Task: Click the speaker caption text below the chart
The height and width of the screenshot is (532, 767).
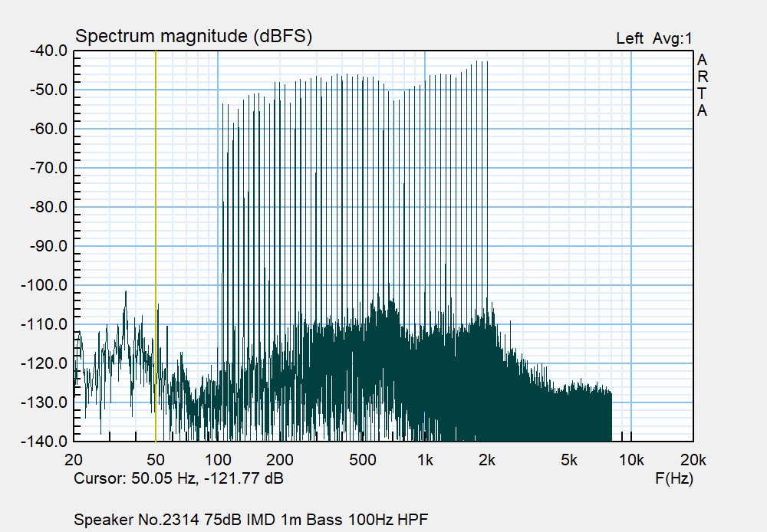Action: pyautogui.click(x=256, y=519)
